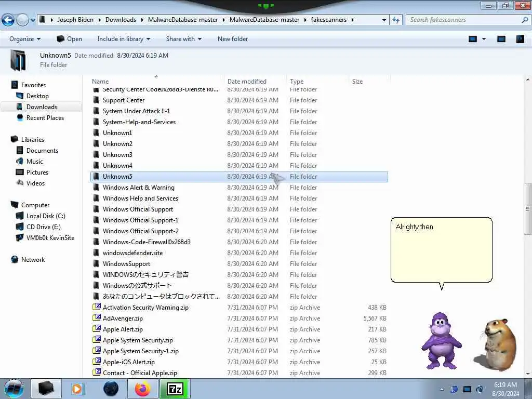The image size is (532, 399).
Task: Open Firefox from the taskbar
Action: click(143, 389)
